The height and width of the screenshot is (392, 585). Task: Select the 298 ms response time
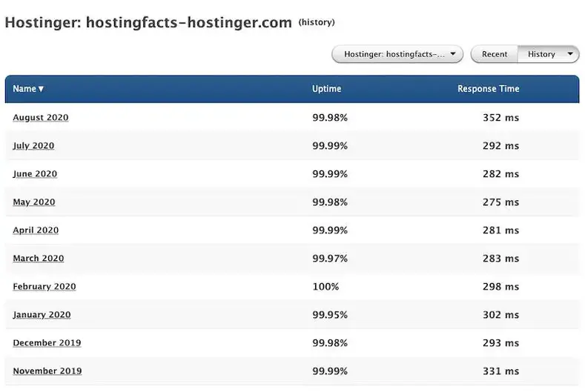coord(500,287)
